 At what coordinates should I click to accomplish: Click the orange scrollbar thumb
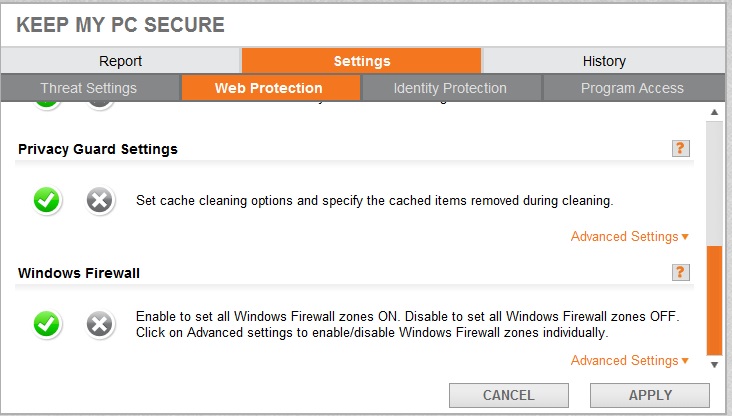coord(714,300)
